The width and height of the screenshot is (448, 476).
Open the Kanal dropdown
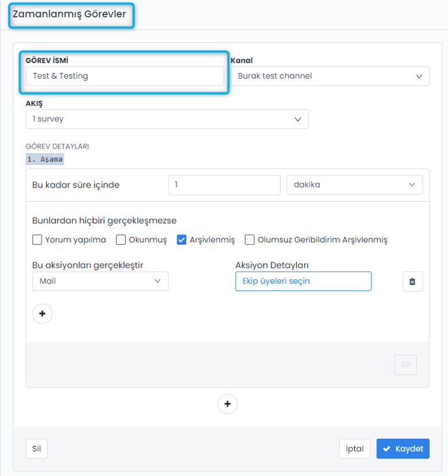(329, 76)
